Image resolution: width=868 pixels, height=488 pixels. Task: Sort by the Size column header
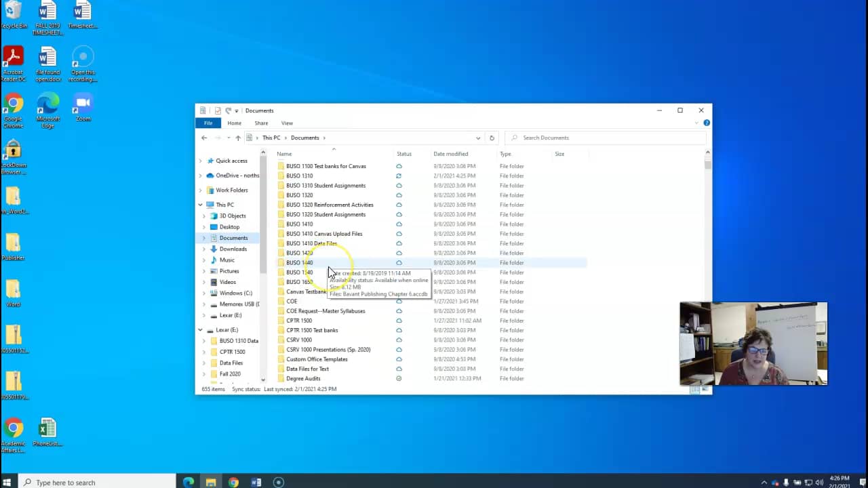pyautogui.click(x=559, y=154)
